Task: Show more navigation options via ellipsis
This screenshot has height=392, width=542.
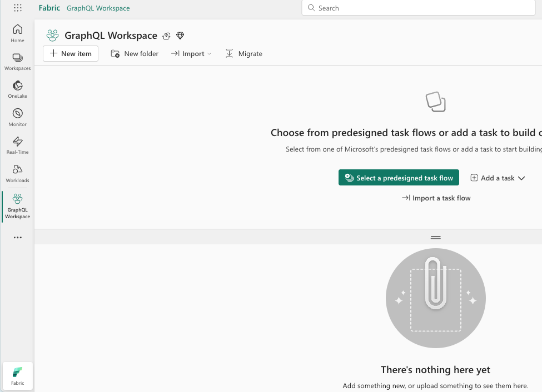Action: tap(18, 238)
